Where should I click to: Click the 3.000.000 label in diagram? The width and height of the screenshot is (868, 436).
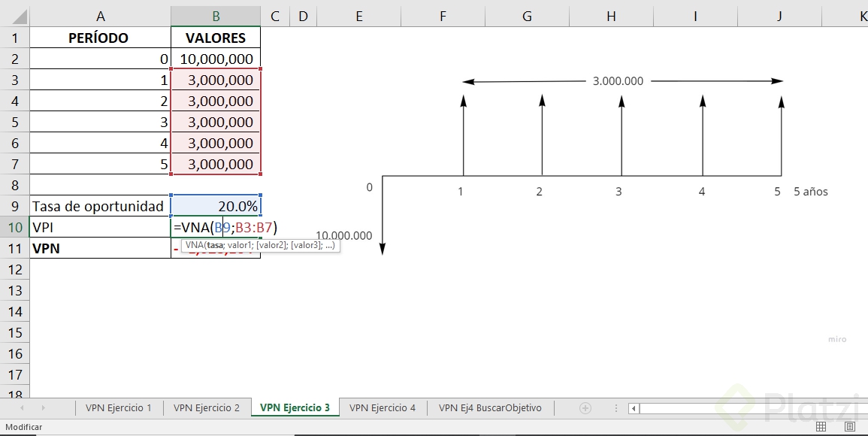pos(618,81)
